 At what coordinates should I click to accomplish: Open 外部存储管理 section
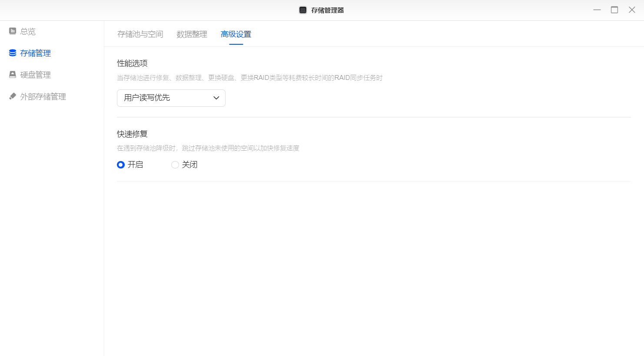(x=43, y=96)
